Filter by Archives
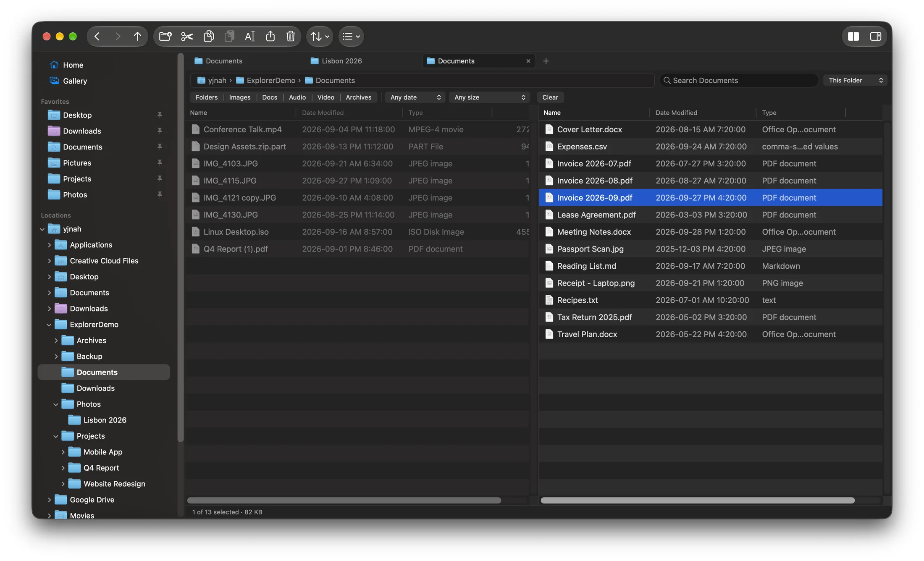 point(359,97)
